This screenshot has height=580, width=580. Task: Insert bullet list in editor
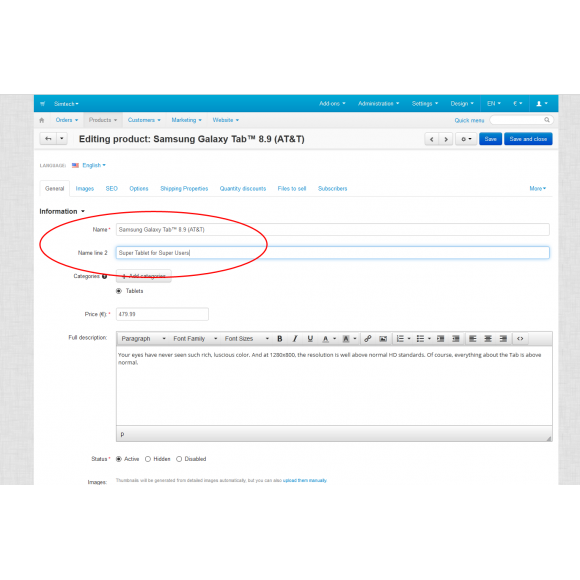(x=420, y=338)
